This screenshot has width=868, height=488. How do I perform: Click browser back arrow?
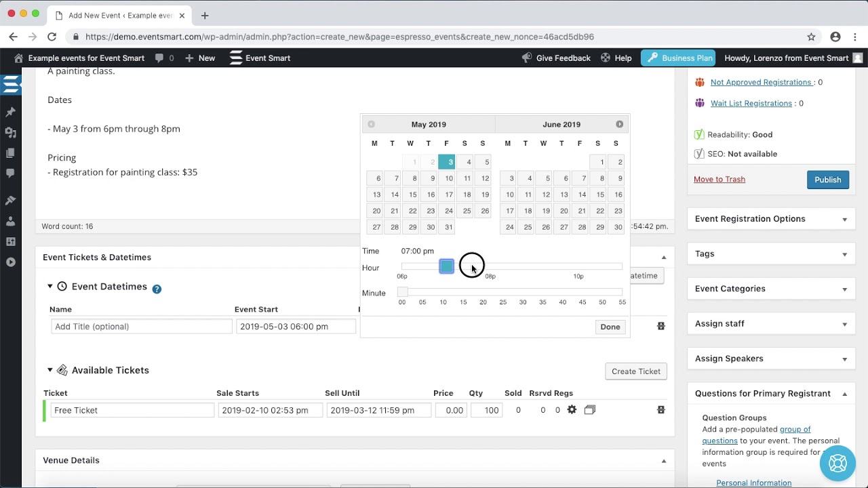tap(13, 37)
